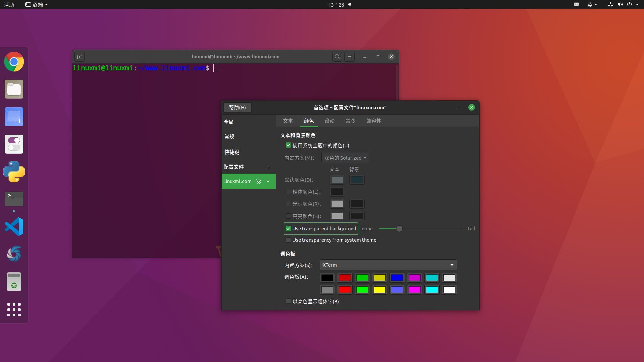Click the white palette swatch in bottom row

(449, 290)
